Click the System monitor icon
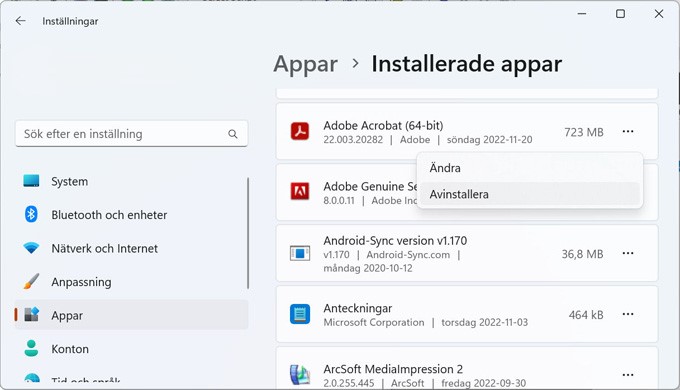680x390 pixels. [x=31, y=181]
